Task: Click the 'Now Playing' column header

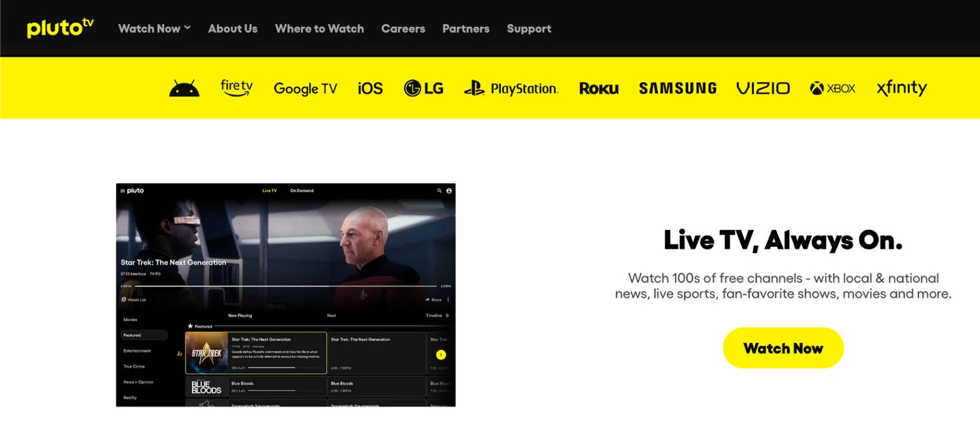Action: (x=240, y=315)
